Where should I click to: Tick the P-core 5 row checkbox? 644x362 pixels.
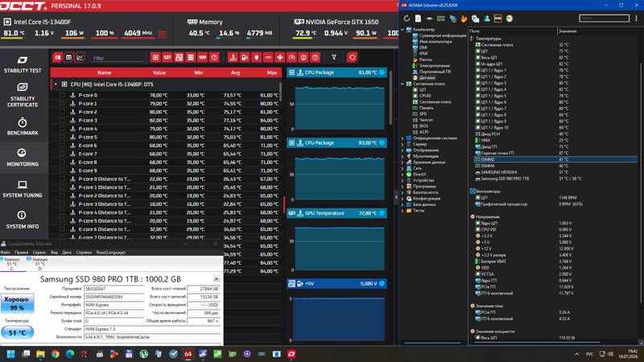tap(62, 137)
